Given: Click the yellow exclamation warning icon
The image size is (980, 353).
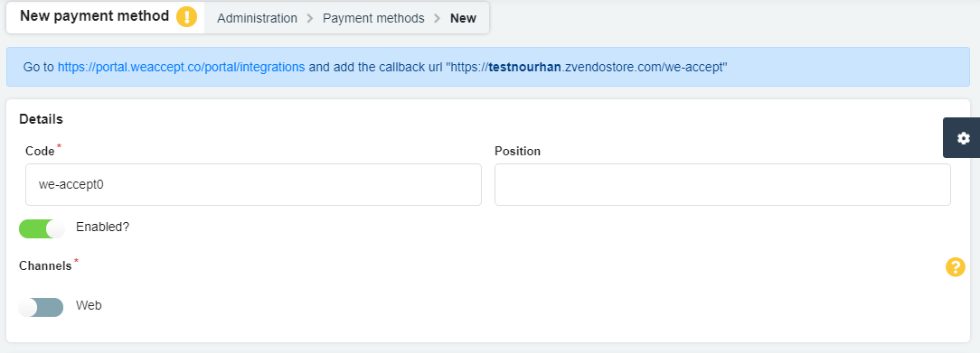Looking at the screenshot, I should (x=186, y=17).
